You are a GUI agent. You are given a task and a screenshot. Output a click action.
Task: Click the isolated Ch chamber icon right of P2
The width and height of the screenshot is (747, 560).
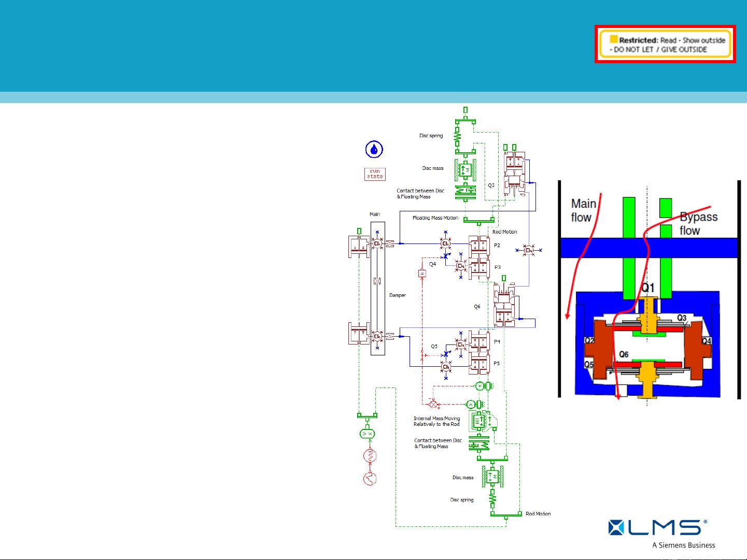(529, 251)
